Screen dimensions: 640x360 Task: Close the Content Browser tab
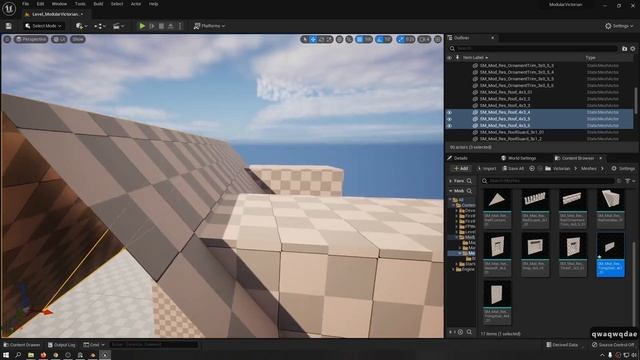coord(600,158)
